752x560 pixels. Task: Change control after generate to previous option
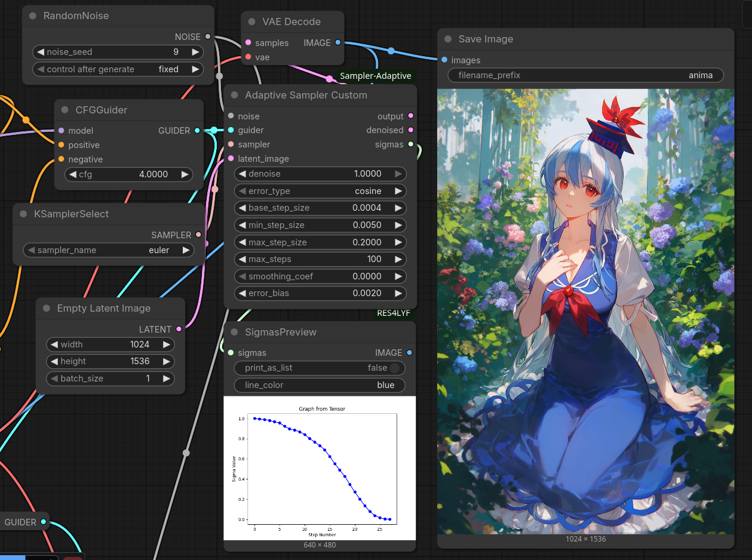point(40,69)
